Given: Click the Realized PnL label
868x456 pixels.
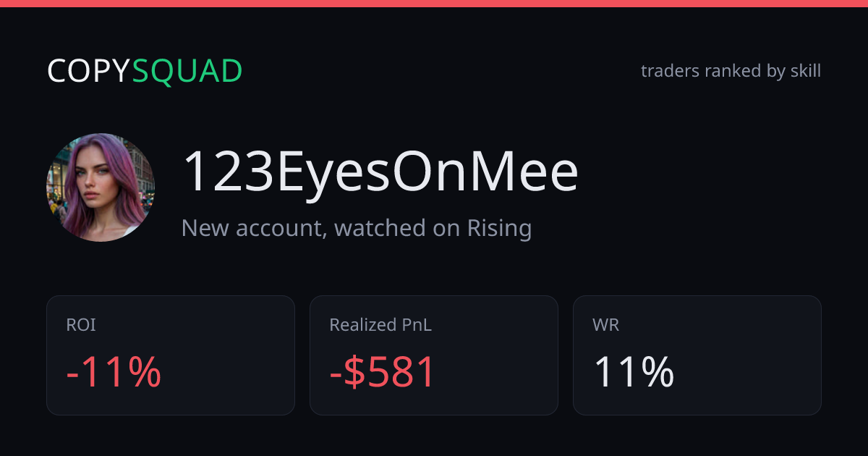Looking at the screenshot, I should [x=380, y=326].
